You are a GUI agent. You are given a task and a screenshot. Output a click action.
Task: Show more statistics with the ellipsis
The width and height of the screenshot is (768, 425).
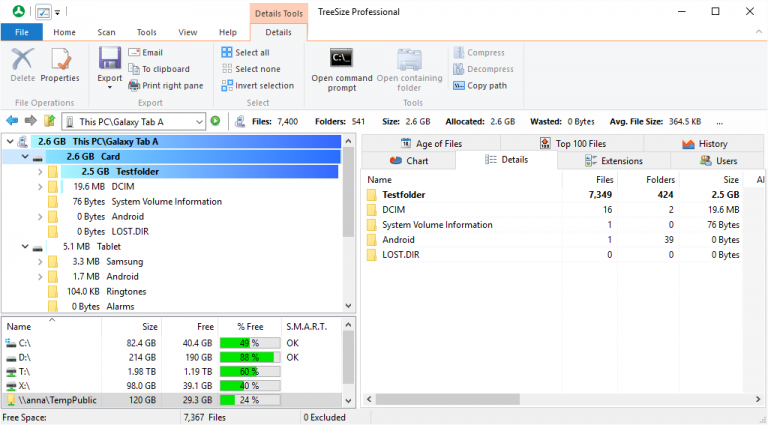[720, 122]
